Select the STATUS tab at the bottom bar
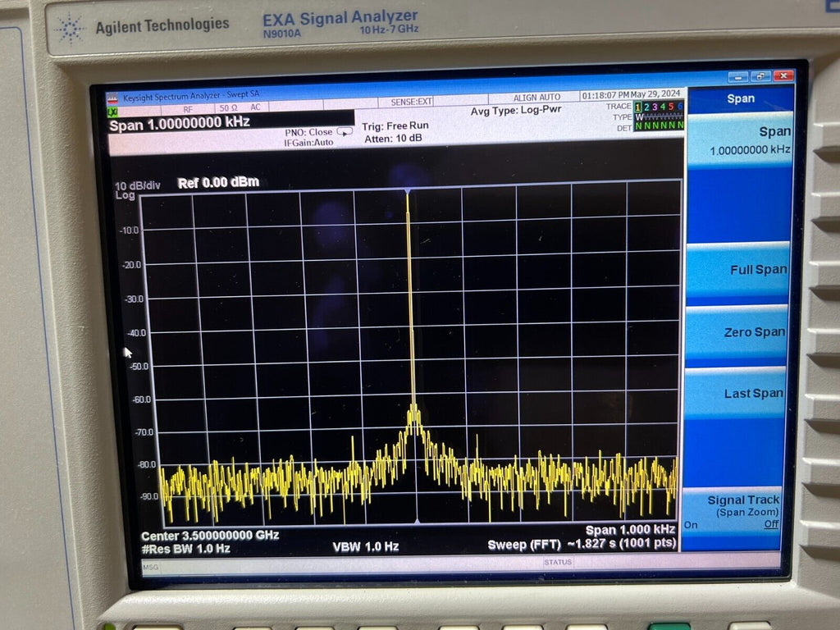 (559, 563)
